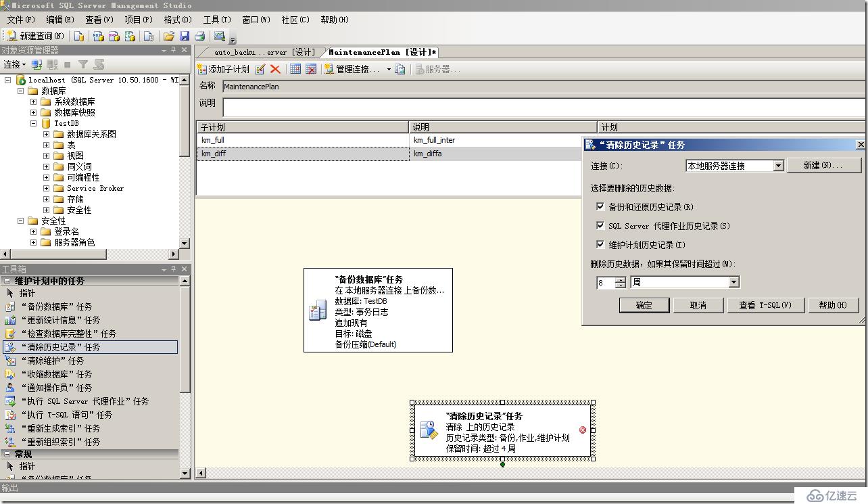Select “重新组织索引”任务 in toolbox
The height and width of the screenshot is (504, 868).
[x=90, y=442]
